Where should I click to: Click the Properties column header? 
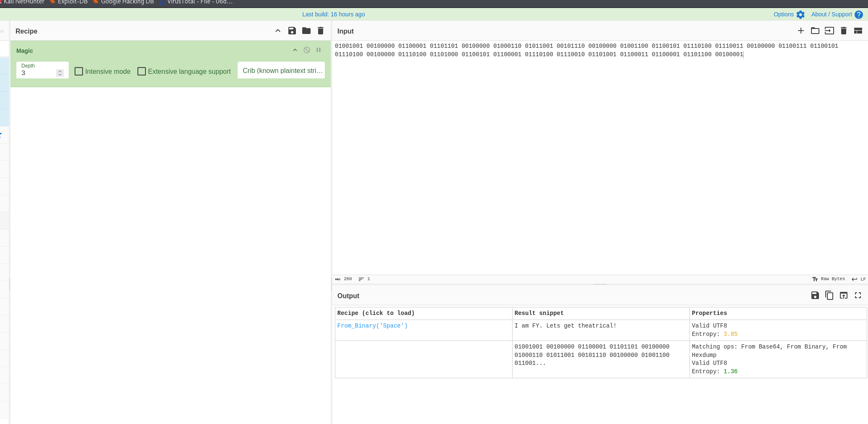[x=709, y=313]
